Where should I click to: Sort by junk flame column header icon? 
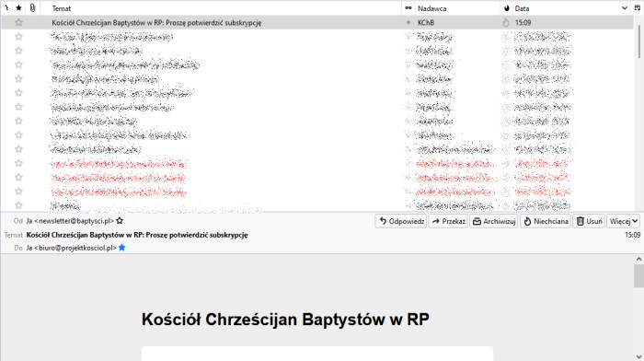506,7
